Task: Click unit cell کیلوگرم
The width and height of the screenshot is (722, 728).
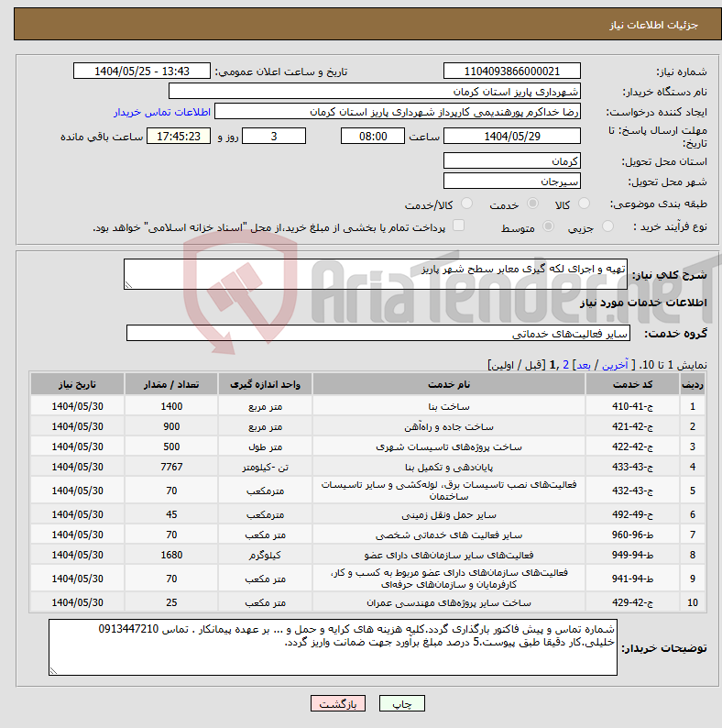Action: click(x=265, y=556)
